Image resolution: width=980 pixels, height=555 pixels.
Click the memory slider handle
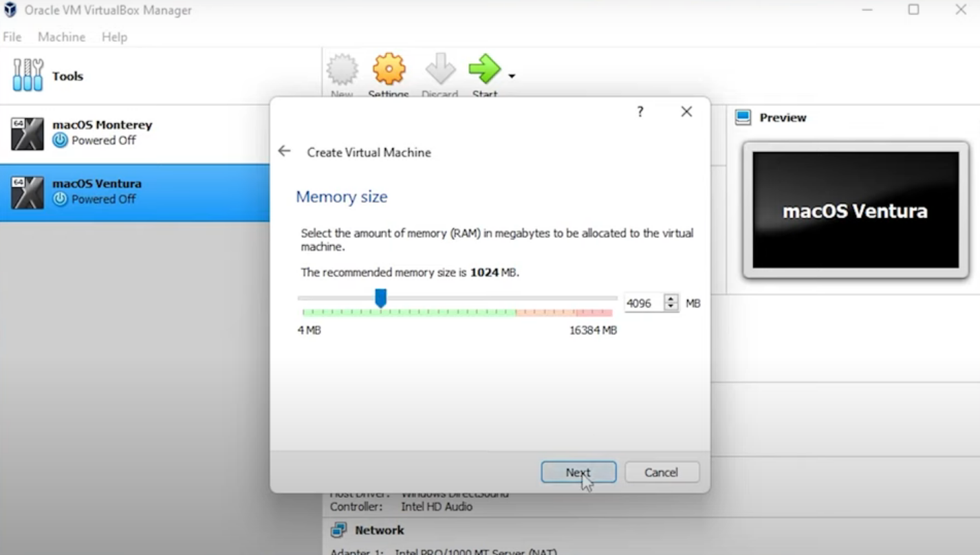380,298
